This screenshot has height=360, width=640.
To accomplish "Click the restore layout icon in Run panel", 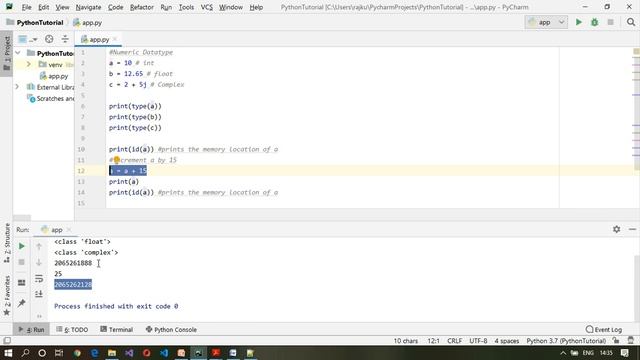I will click(x=22, y=282).
